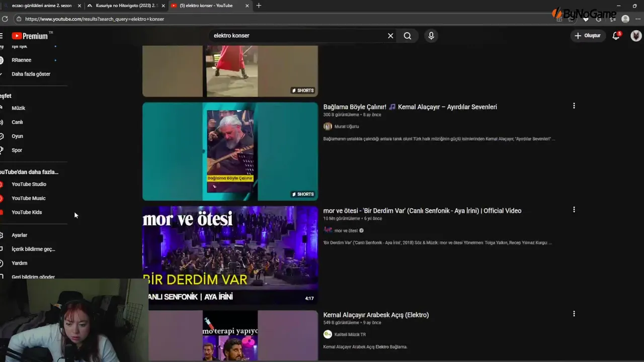This screenshot has width=644, height=362.
Task: Open Murat Uğurlu channel avatar
Action: coord(328,126)
